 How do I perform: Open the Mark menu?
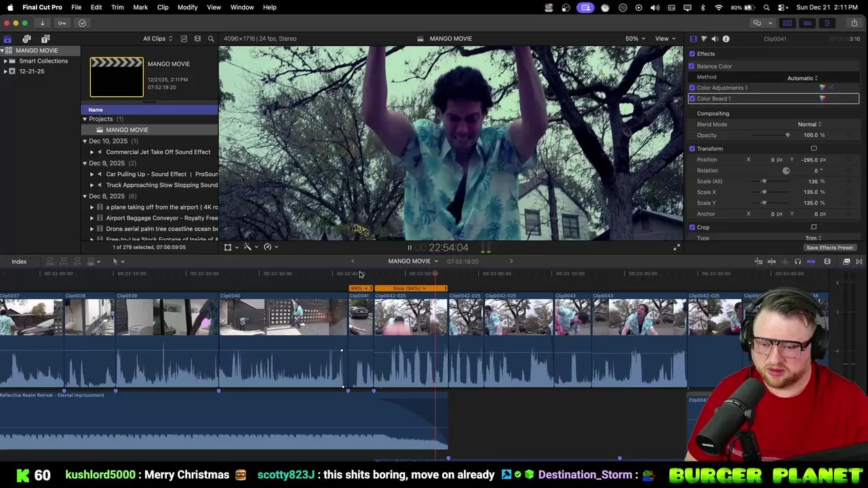(x=140, y=7)
